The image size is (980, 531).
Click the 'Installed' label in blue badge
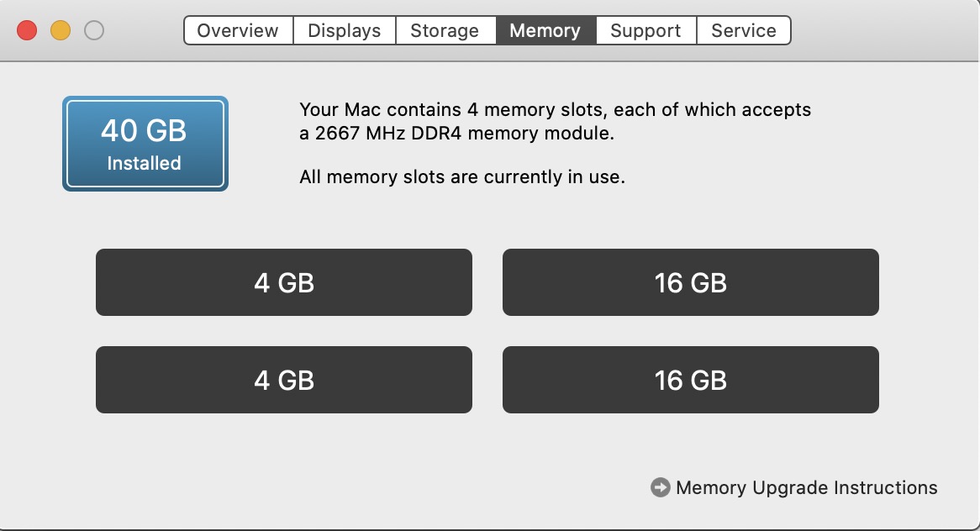[x=144, y=163]
